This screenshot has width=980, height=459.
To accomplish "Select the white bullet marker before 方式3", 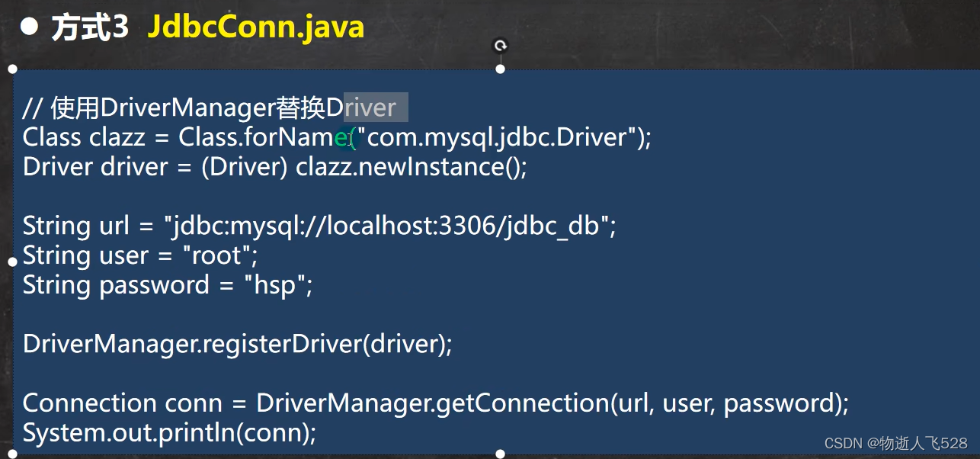I will pos(28,25).
